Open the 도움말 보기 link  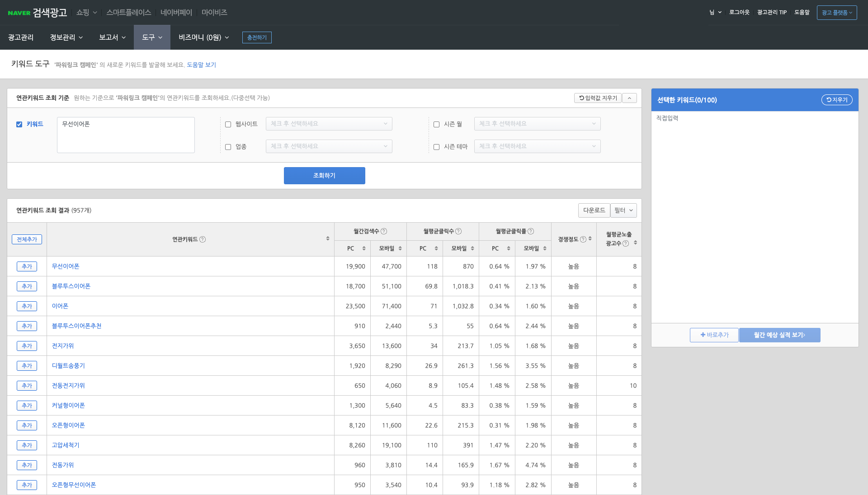point(202,65)
